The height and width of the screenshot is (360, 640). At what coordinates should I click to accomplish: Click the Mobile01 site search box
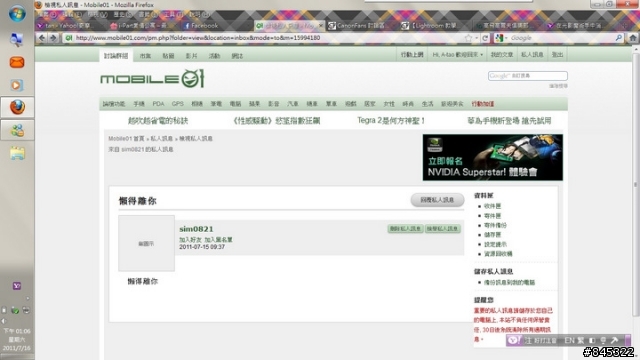point(527,76)
